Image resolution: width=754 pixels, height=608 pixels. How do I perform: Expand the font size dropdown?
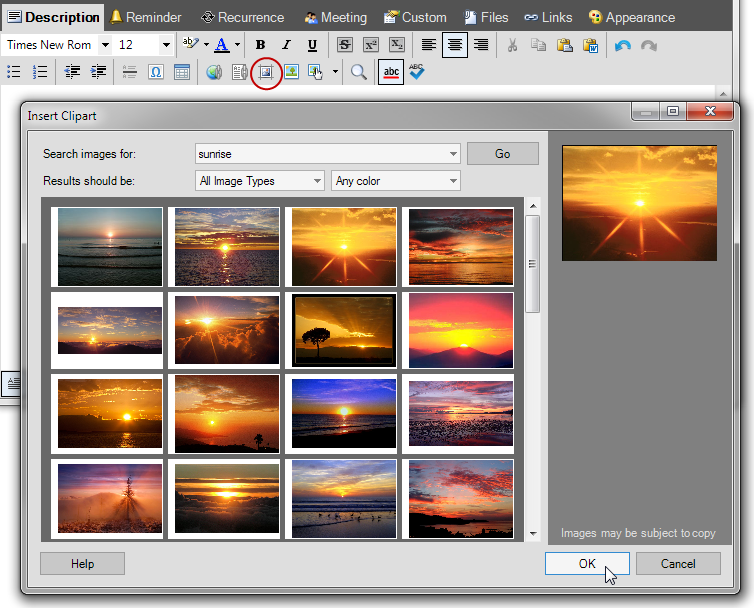pos(165,45)
